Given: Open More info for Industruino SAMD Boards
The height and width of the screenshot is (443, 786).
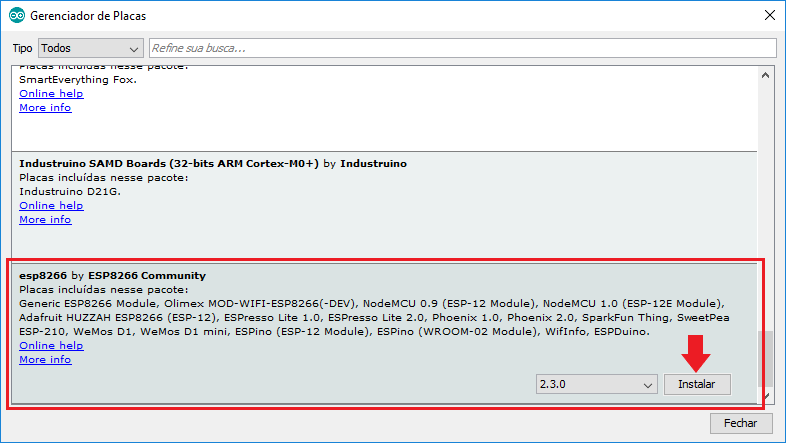Looking at the screenshot, I should [x=45, y=220].
